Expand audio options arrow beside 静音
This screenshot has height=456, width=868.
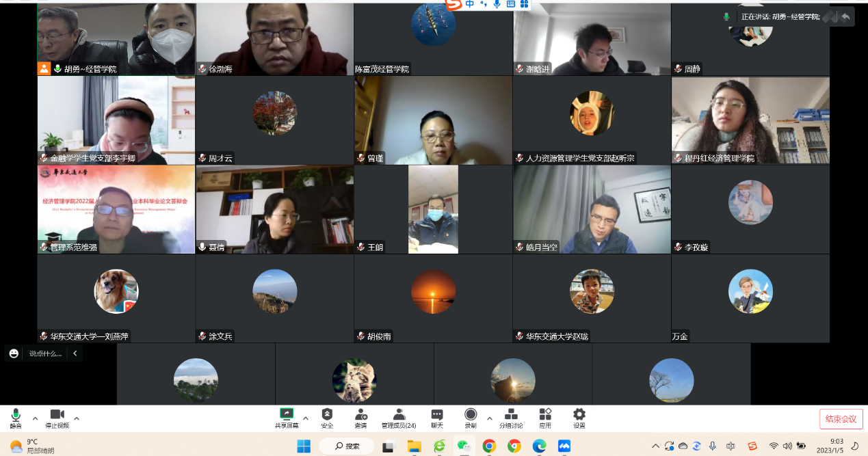(x=35, y=418)
